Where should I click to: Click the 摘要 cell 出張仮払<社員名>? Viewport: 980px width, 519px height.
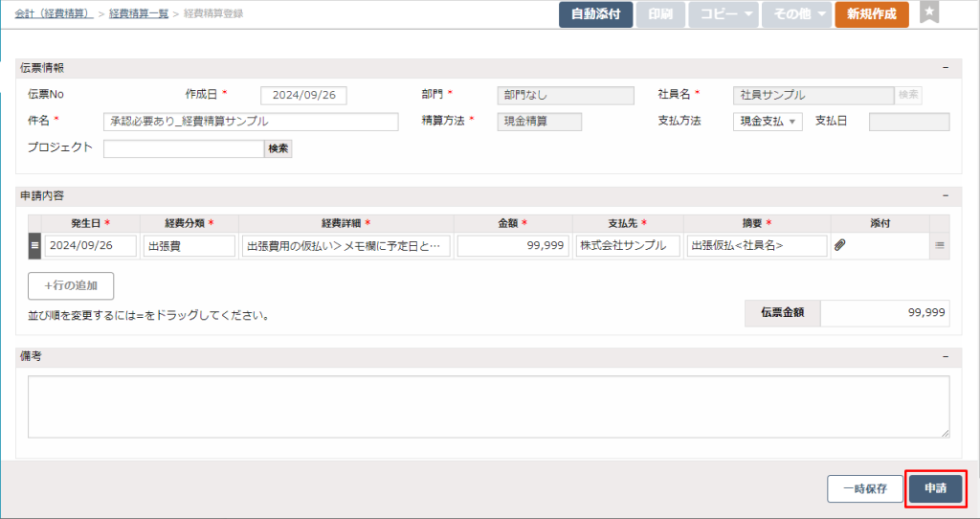(757, 246)
